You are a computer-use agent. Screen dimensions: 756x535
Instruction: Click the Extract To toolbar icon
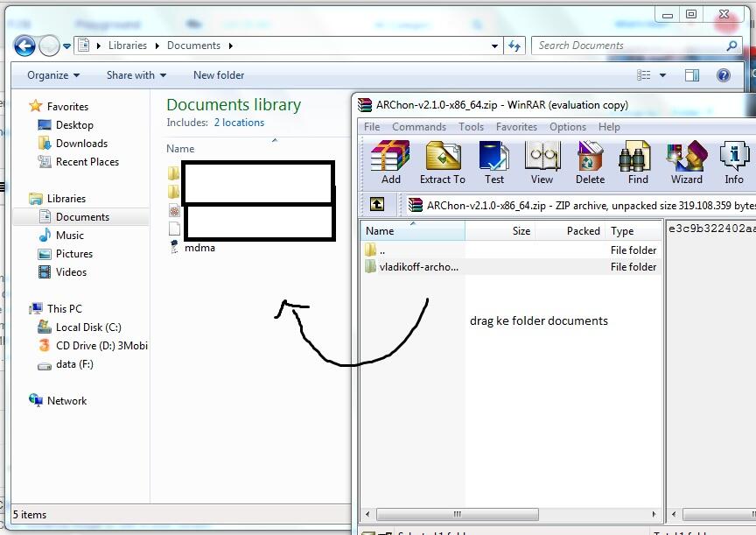[x=443, y=162]
